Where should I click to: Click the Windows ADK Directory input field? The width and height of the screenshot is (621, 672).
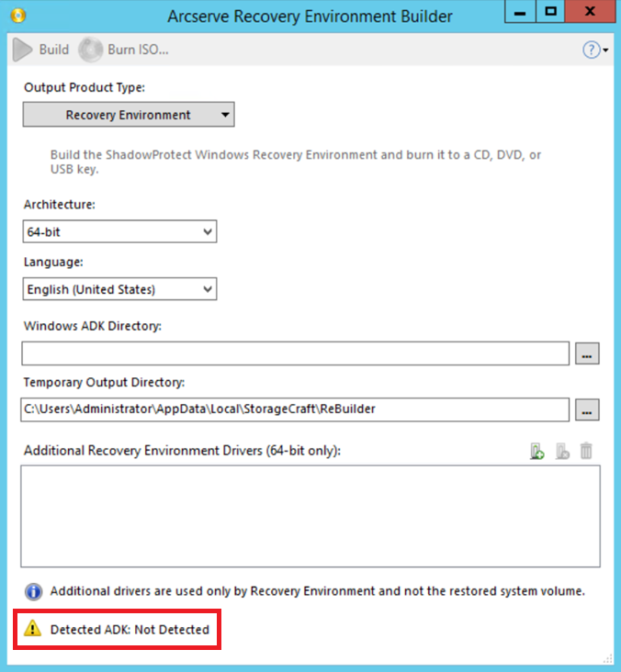tap(296, 353)
